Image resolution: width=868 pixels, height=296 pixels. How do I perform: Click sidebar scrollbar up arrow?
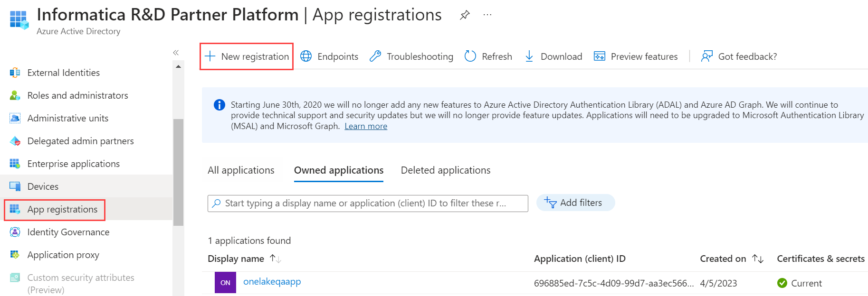pos(178,67)
